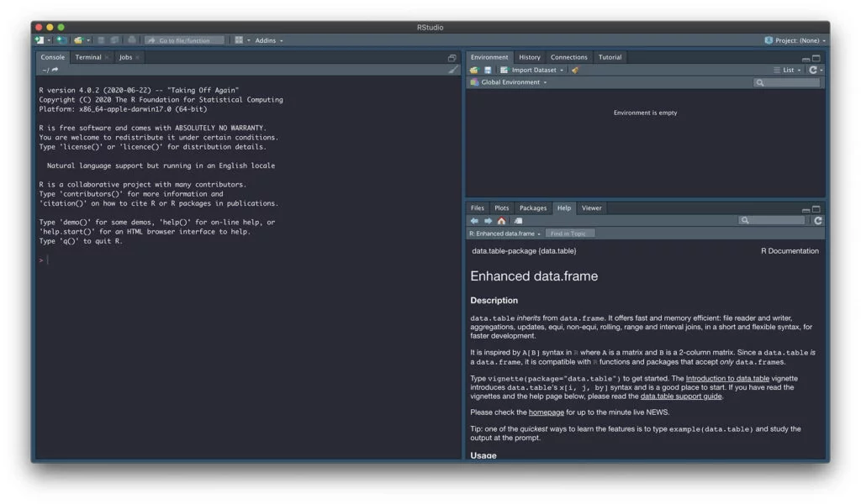This screenshot has height=504, width=861.
Task: Open the New File dropdown arrow
Action: (x=49, y=40)
